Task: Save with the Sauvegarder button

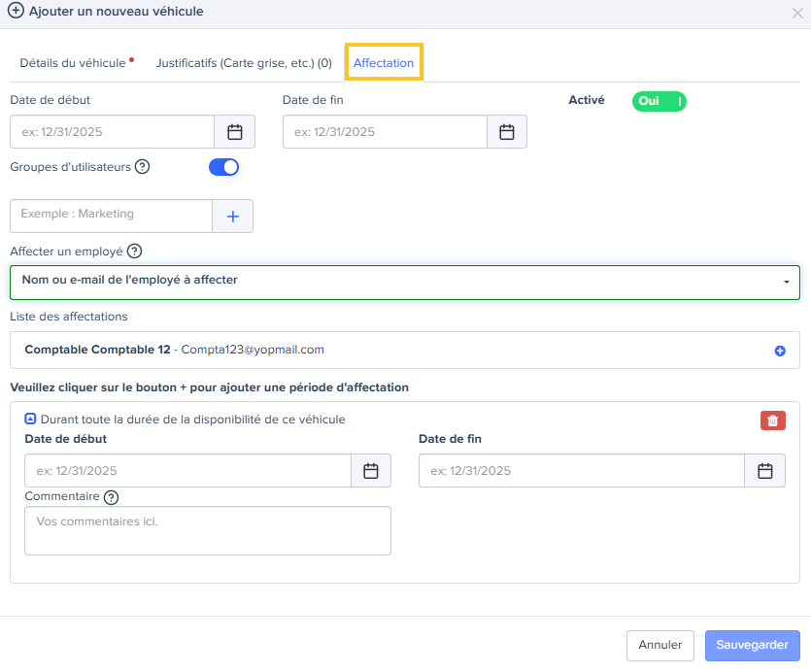Action: click(x=753, y=645)
